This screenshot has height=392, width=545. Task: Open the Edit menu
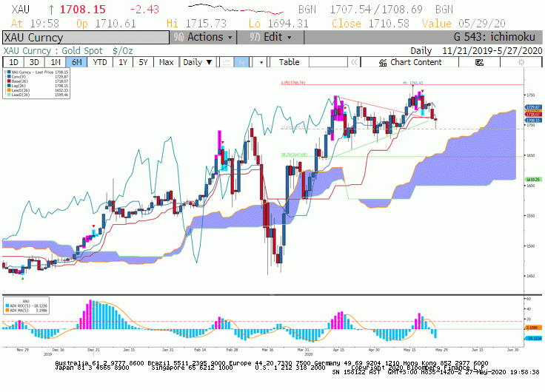point(270,37)
